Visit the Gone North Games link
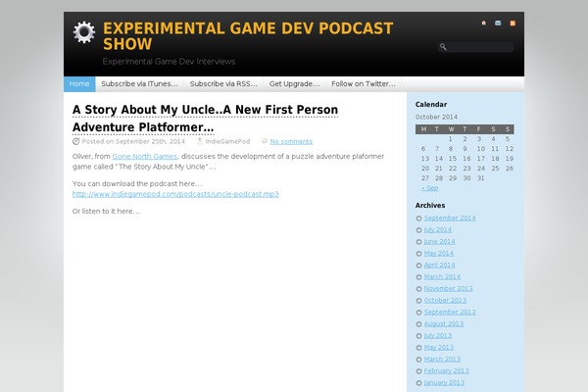Screen dimensions: 588x392 click(145, 157)
